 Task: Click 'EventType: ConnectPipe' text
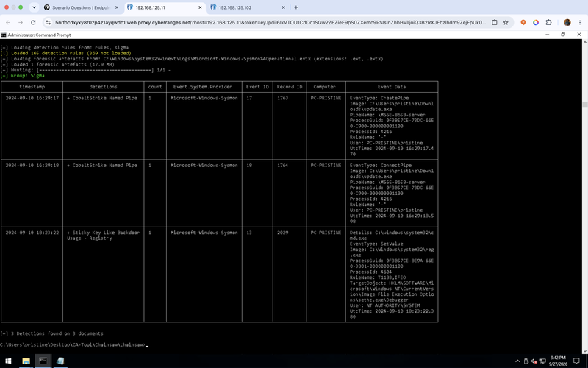[x=381, y=165]
